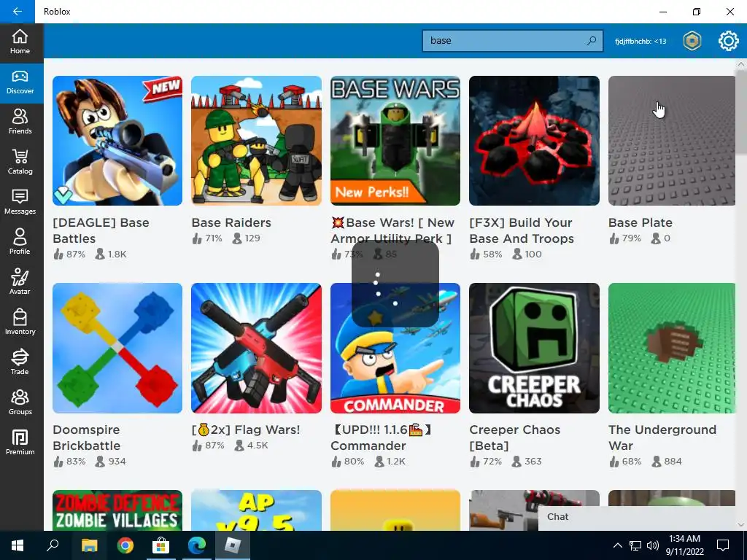Open the Discover section

click(20, 83)
